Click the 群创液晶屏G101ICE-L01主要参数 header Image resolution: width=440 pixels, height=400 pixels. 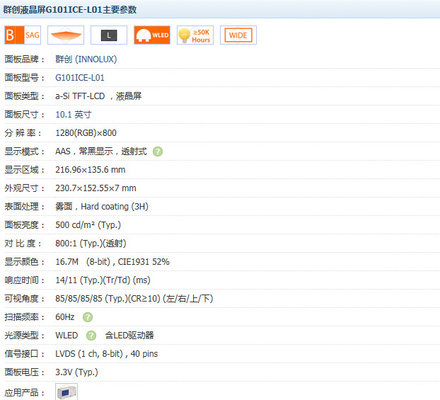coord(70,10)
